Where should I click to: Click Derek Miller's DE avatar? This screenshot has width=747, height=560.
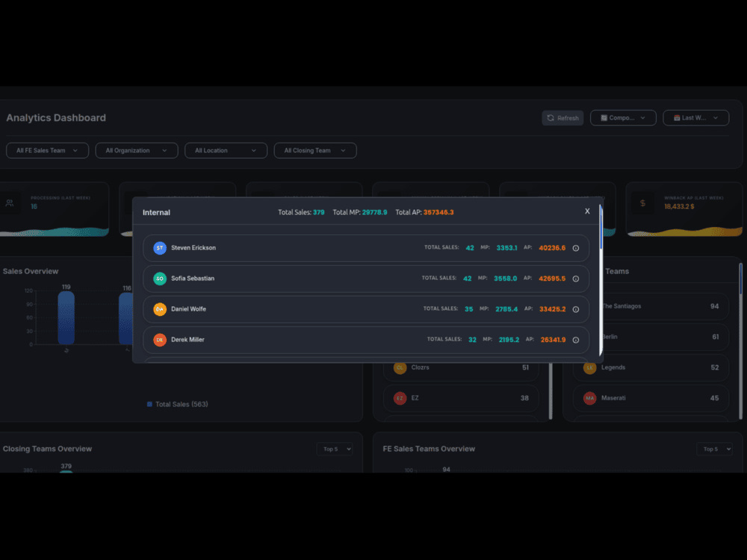point(160,340)
